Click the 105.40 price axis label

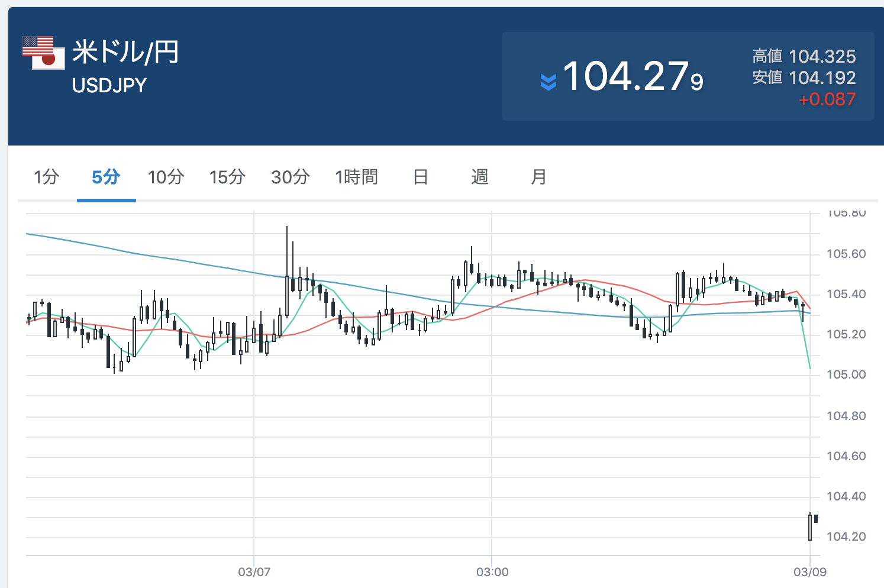tap(846, 295)
